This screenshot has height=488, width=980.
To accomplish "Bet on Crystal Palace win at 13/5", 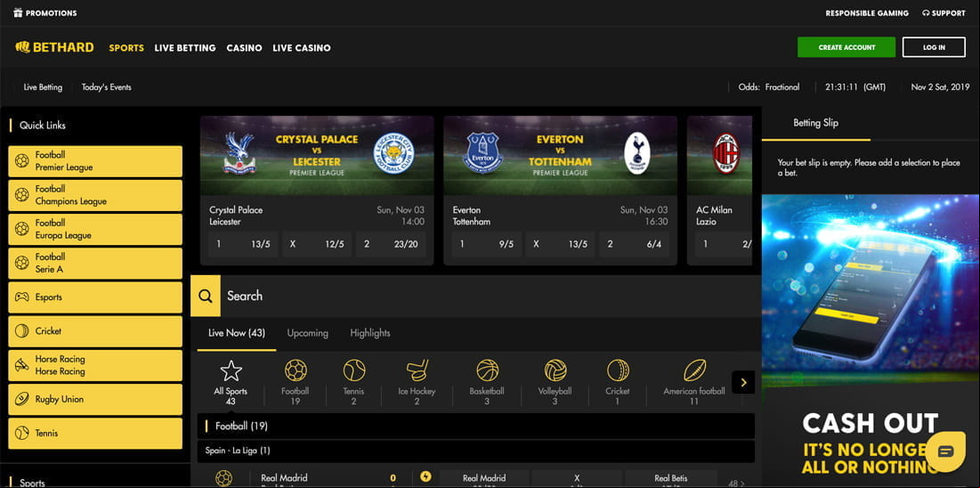I will tap(243, 245).
